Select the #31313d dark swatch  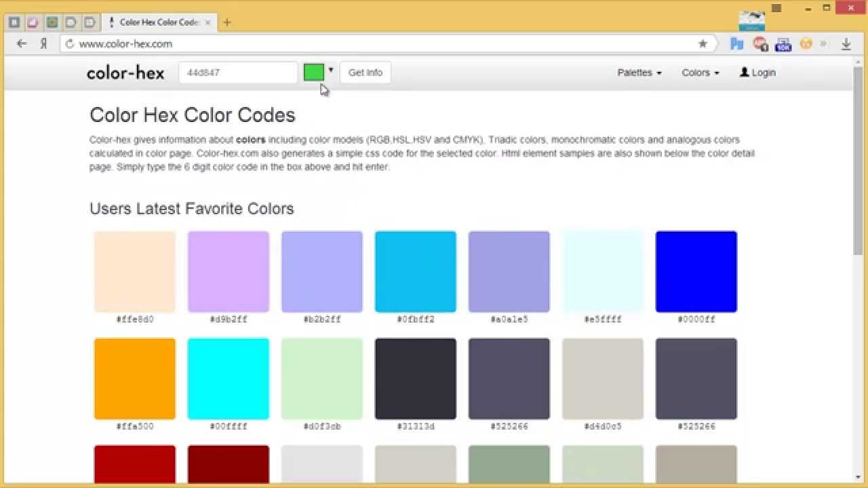pyautogui.click(x=416, y=379)
